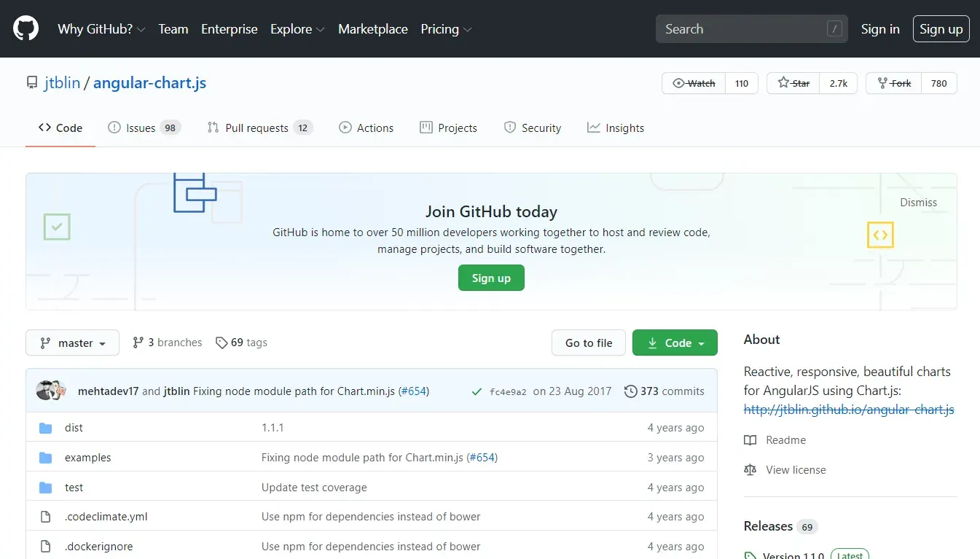Dismiss the Join GitHub today banner
This screenshot has height=559, width=980.
point(919,203)
